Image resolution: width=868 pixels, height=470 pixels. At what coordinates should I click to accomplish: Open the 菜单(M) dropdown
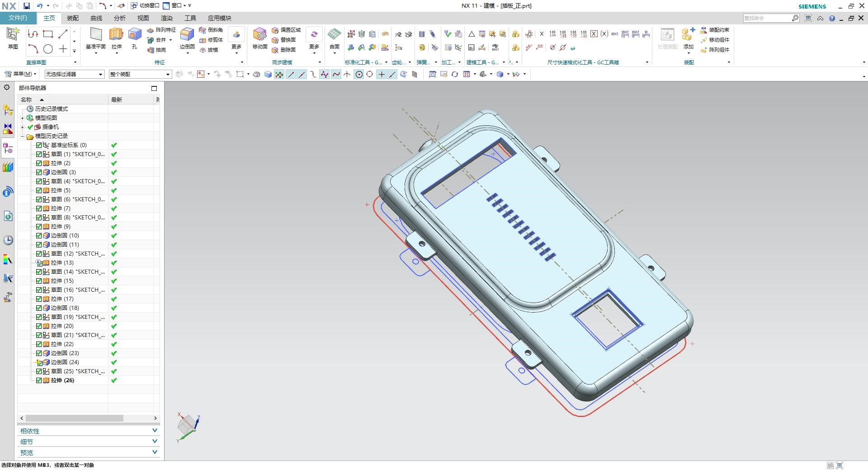[20, 74]
